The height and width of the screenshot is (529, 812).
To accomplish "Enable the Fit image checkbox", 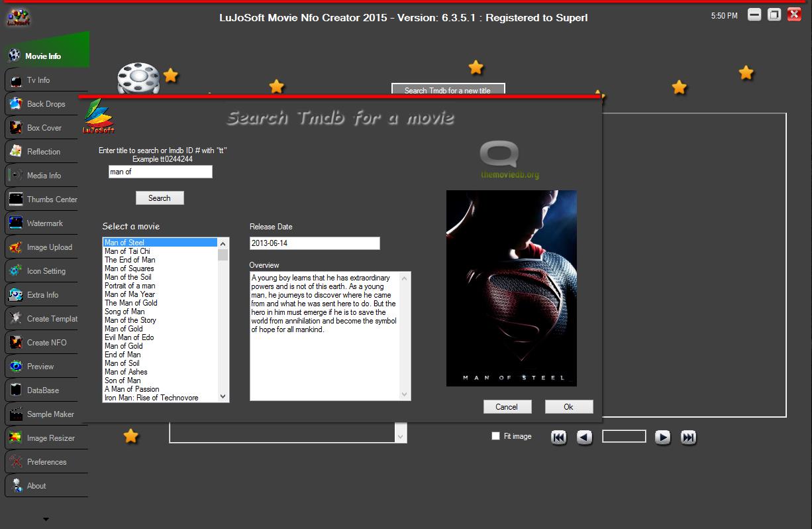I will [495, 436].
